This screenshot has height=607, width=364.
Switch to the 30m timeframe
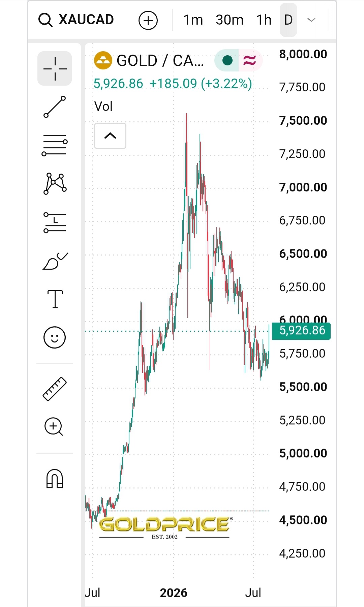230,20
